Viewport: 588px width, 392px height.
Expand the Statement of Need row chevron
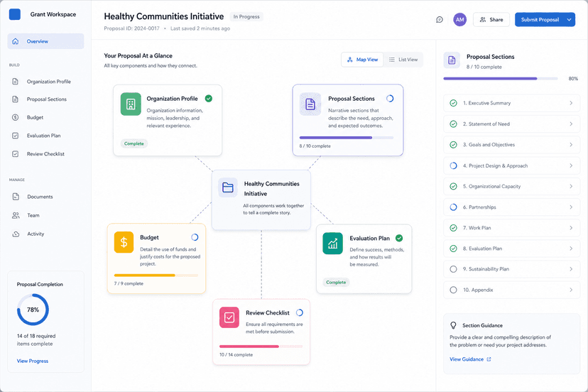click(x=571, y=124)
